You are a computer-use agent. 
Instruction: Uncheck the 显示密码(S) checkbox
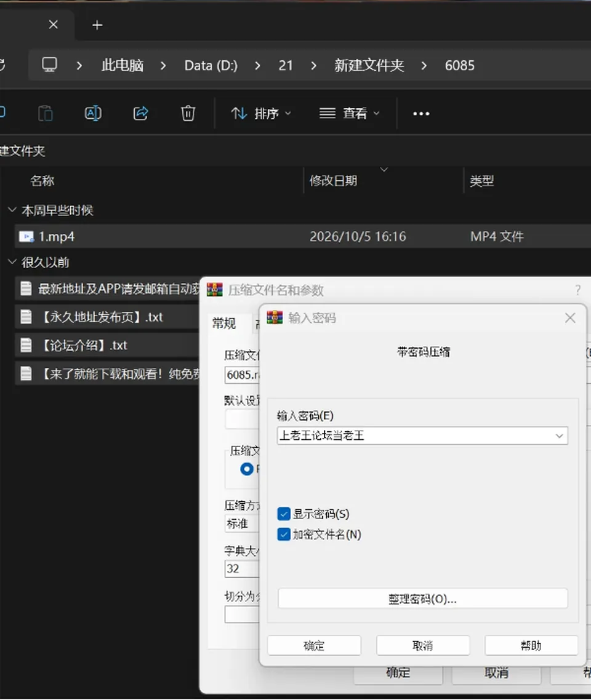tap(284, 514)
